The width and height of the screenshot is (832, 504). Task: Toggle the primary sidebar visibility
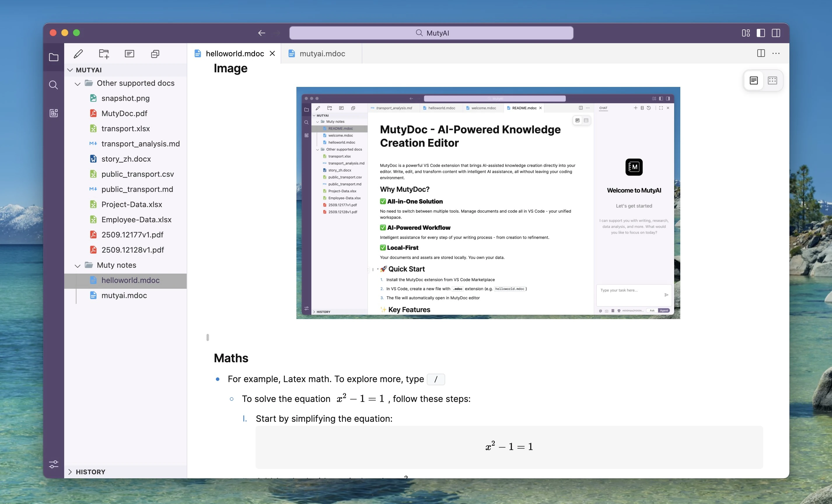click(x=761, y=33)
